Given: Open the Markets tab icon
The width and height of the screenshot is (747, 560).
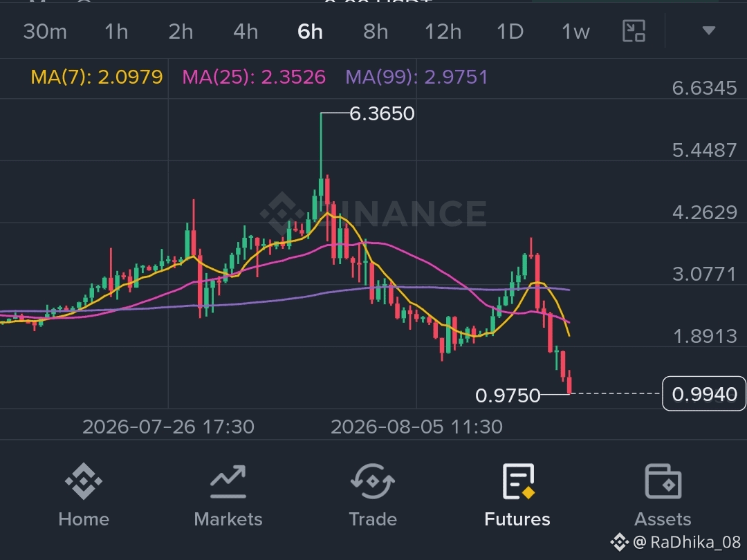Looking at the screenshot, I should pos(228,481).
